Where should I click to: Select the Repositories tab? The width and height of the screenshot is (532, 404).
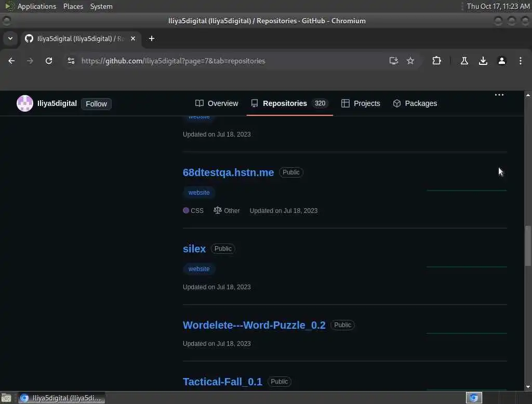coord(289,103)
